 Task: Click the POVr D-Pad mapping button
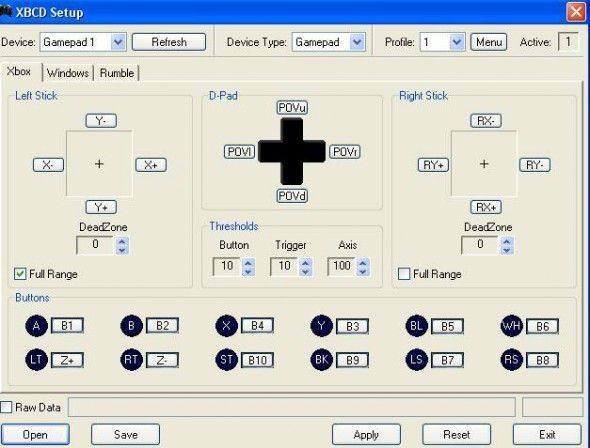click(345, 152)
